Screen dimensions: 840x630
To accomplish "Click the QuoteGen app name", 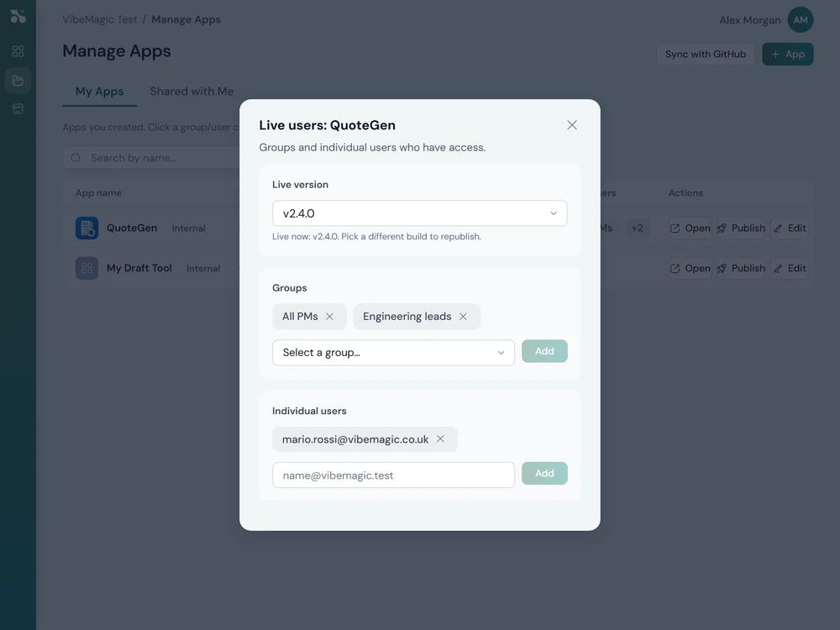I will click(x=132, y=228).
